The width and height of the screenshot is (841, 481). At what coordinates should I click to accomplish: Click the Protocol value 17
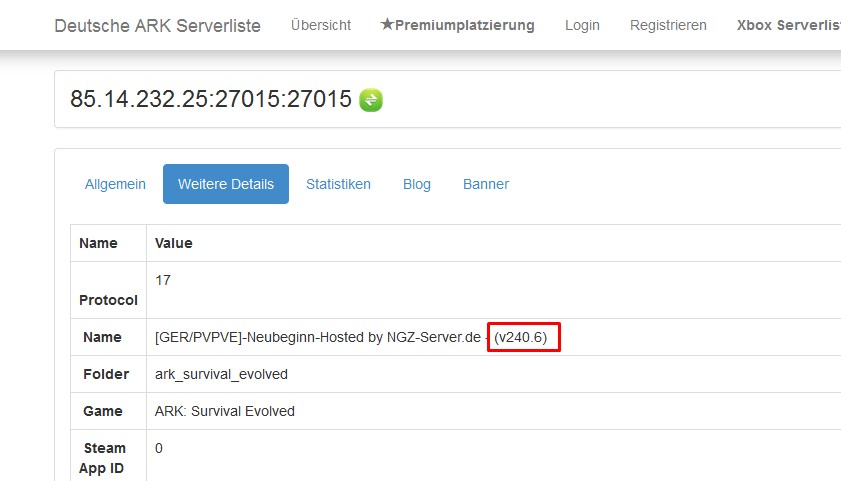(163, 280)
